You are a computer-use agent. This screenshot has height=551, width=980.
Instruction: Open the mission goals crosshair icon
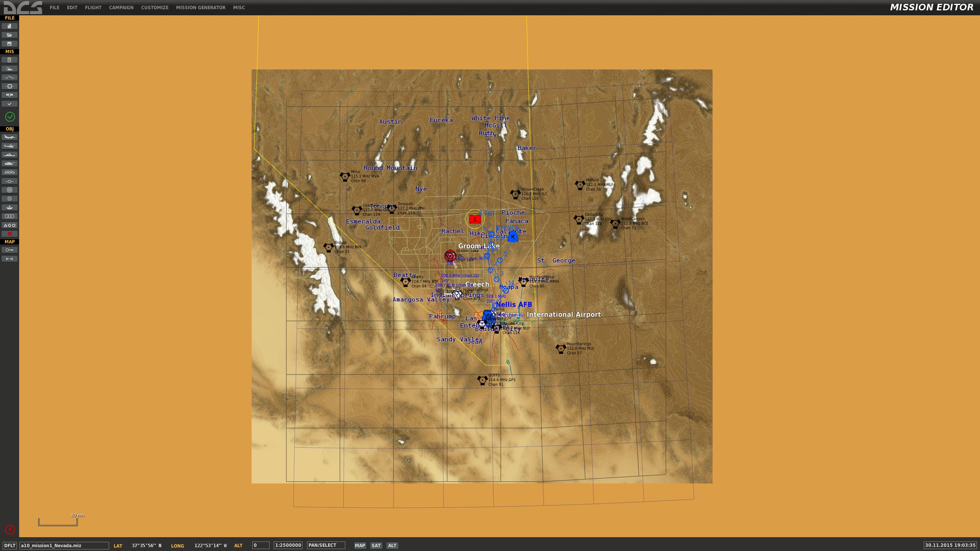pyautogui.click(x=10, y=86)
